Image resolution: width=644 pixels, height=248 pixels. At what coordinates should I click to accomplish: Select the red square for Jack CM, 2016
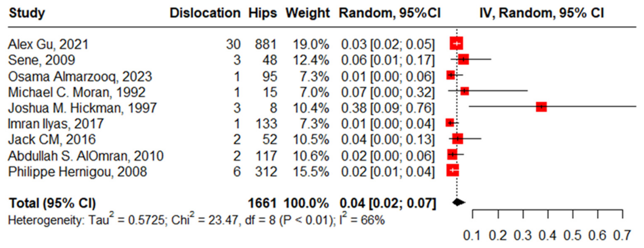(458, 139)
